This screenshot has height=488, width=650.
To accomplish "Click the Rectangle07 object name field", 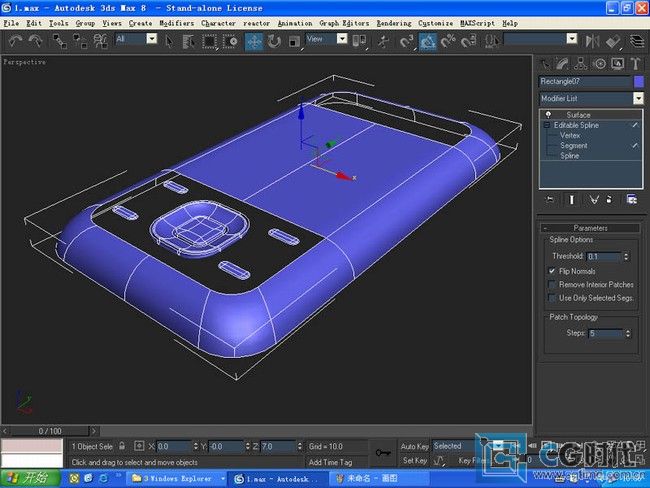I will [585, 81].
